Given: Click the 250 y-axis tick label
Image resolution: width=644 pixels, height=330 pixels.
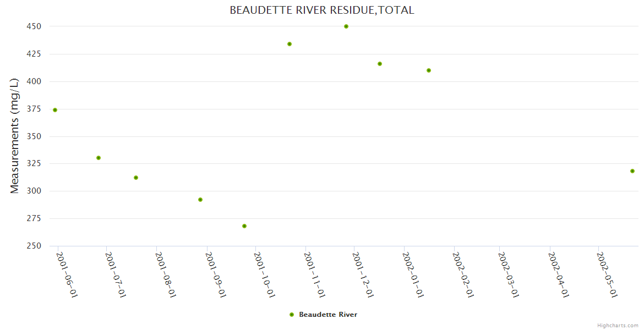Looking at the screenshot, I should [34, 246].
